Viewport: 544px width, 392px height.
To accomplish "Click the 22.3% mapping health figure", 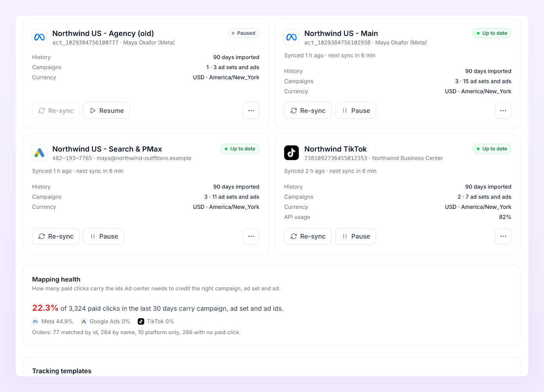I will pyautogui.click(x=45, y=308).
